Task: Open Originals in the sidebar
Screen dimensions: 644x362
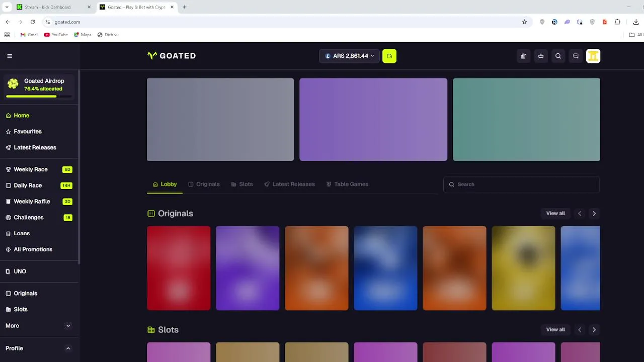Action: [x=38, y=294]
